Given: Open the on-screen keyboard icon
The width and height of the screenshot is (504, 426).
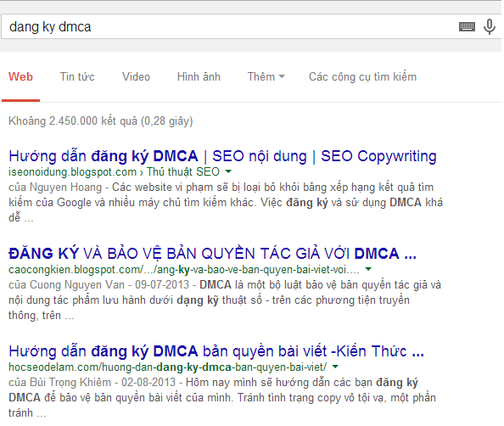Looking at the screenshot, I should tap(467, 26).
